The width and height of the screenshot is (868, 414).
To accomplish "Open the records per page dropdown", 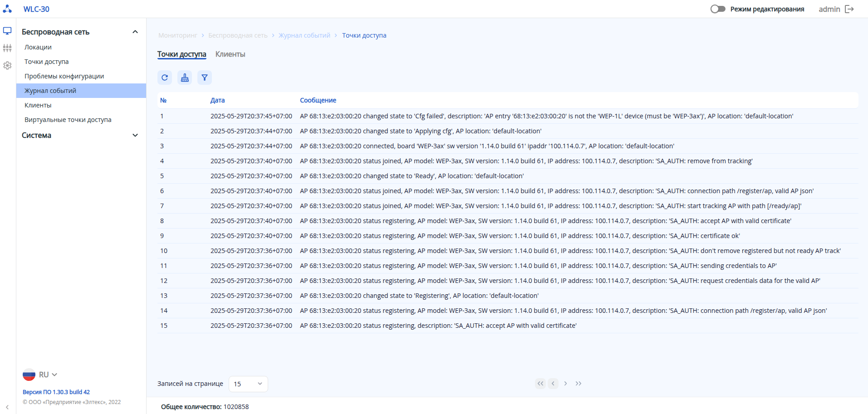I will (x=248, y=384).
